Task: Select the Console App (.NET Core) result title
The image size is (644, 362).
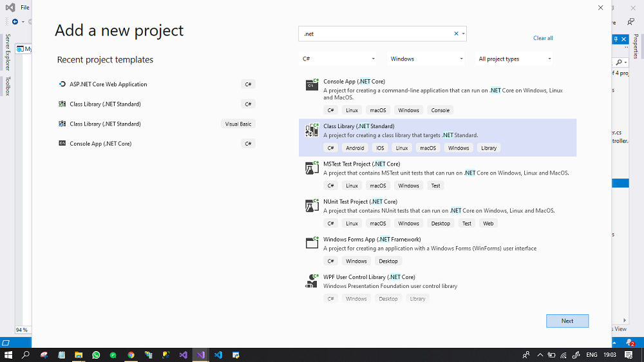Action: [x=354, y=81]
